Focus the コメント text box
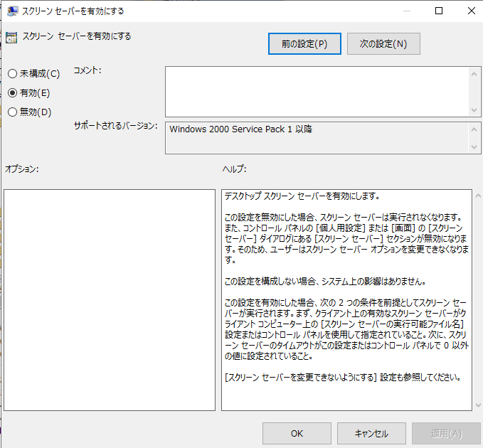483x448 pixels. pos(317,91)
